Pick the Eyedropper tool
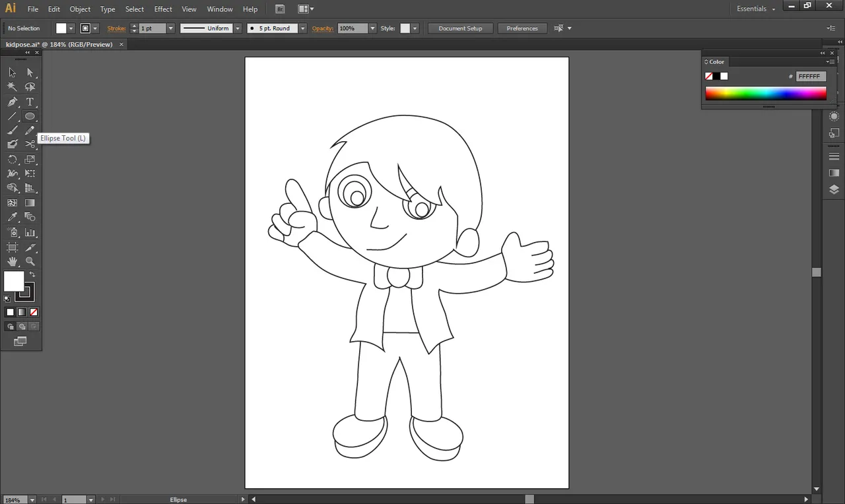 [12, 217]
